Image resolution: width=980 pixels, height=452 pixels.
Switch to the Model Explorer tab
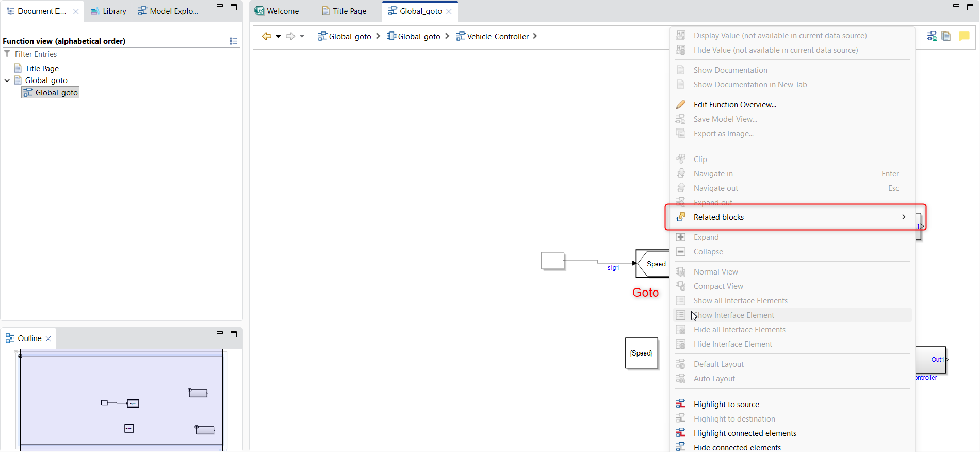coord(168,11)
